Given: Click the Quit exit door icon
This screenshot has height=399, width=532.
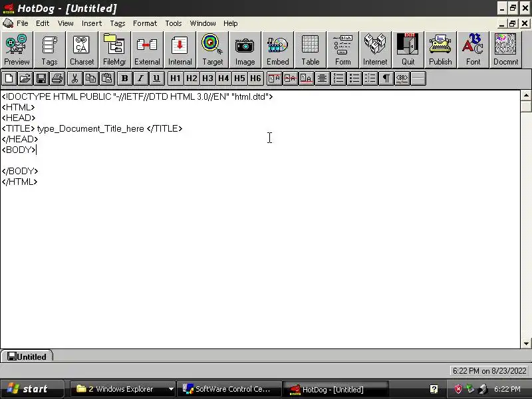Looking at the screenshot, I should 408,50.
